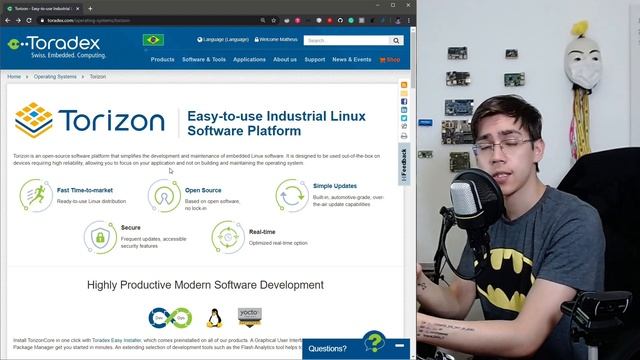Open the vertical Feedback tab
Screen dimensions: 640x360
pos(404,164)
